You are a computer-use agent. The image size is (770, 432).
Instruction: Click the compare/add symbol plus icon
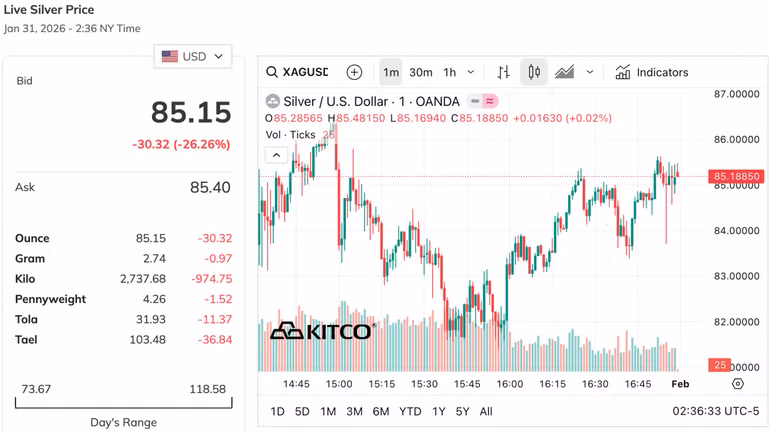pos(354,72)
